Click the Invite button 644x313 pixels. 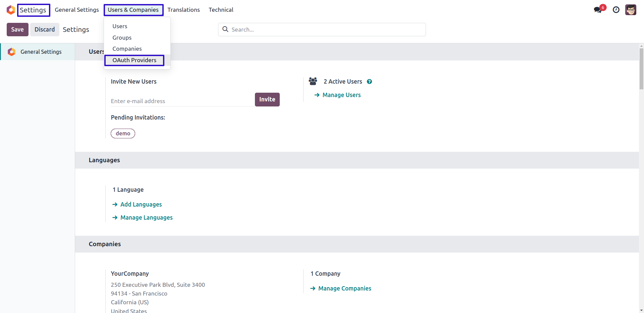coord(267,99)
